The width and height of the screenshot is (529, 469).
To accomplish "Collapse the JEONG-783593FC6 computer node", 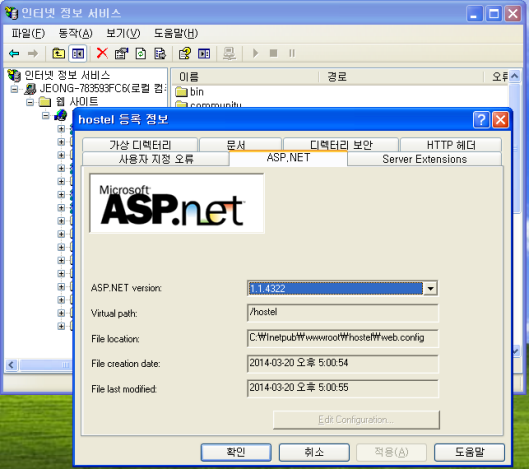I will (15, 89).
